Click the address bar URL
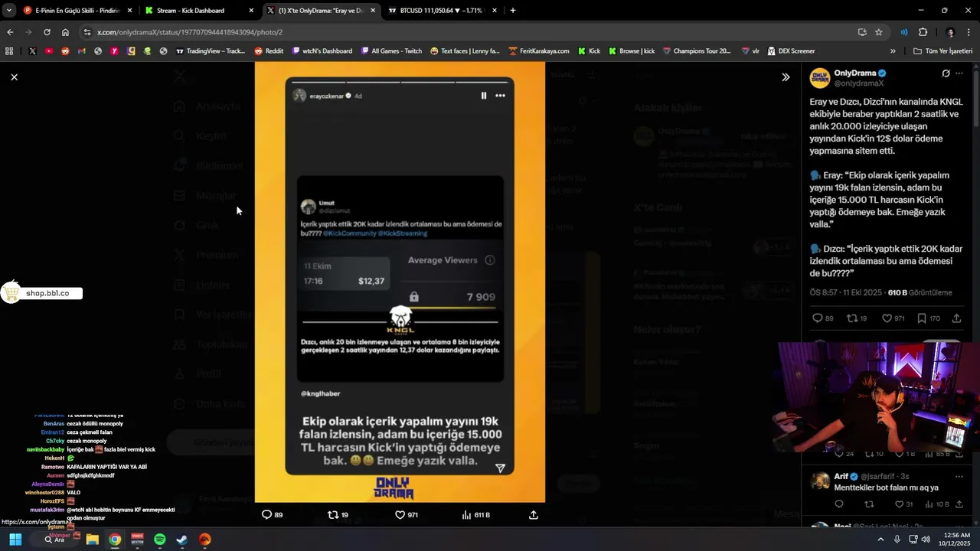Image resolution: width=980 pixels, height=551 pixels. coord(190,32)
